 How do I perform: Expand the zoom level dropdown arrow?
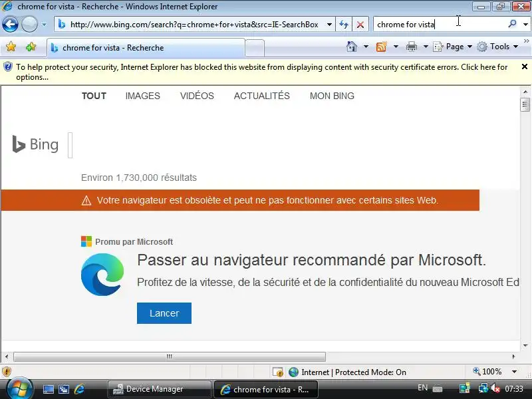pos(514,372)
